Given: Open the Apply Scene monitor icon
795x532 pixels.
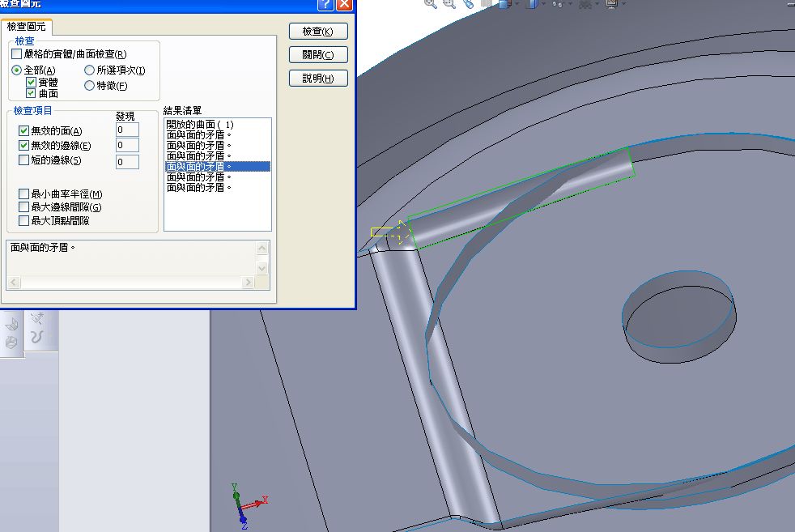Looking at the screenshot, I should tap(611, 3).
